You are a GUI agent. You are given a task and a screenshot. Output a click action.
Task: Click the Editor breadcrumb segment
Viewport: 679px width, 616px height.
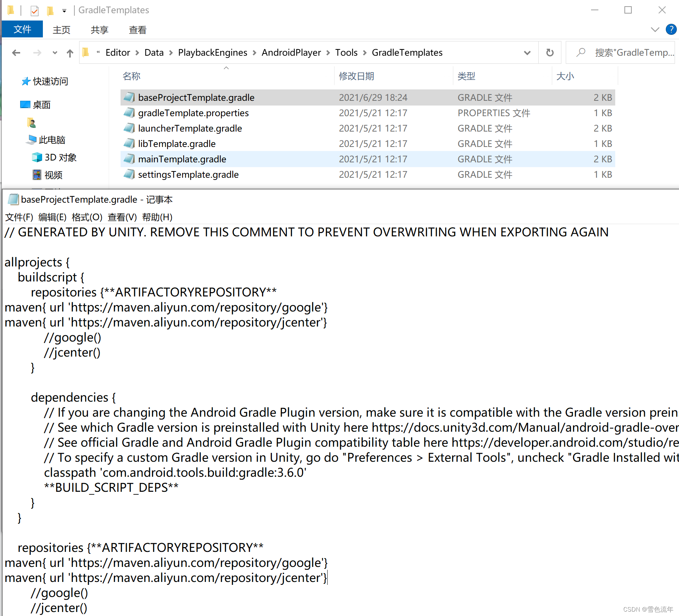pyautogui.click(x=118, y=53)
